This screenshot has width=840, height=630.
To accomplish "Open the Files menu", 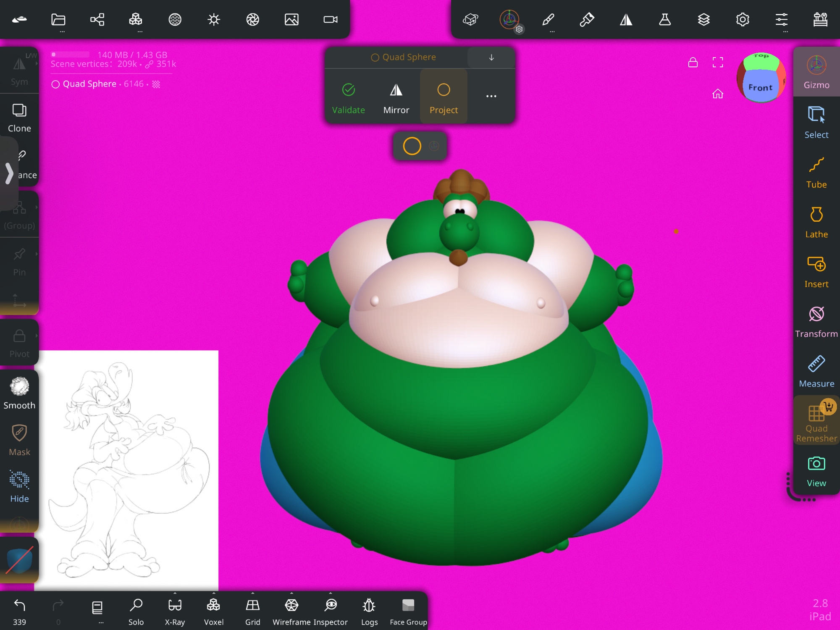I will 58,19.
